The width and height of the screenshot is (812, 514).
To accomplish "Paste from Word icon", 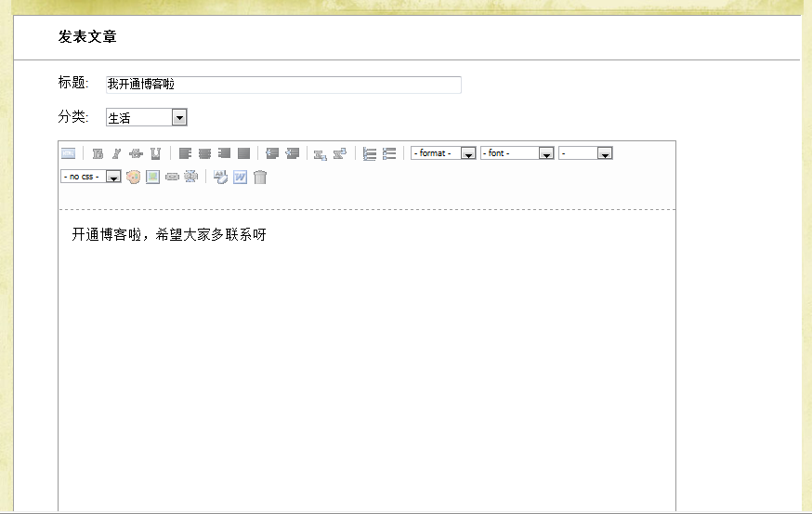I will point(240,178).
